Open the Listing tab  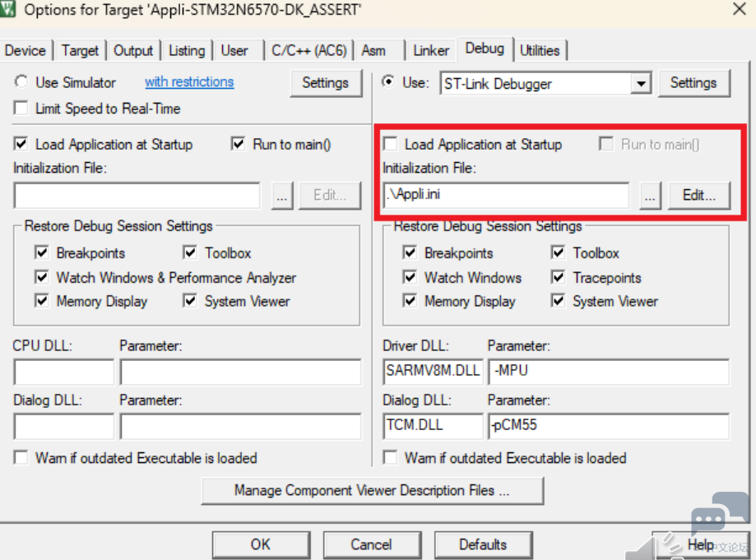point(187,51)
